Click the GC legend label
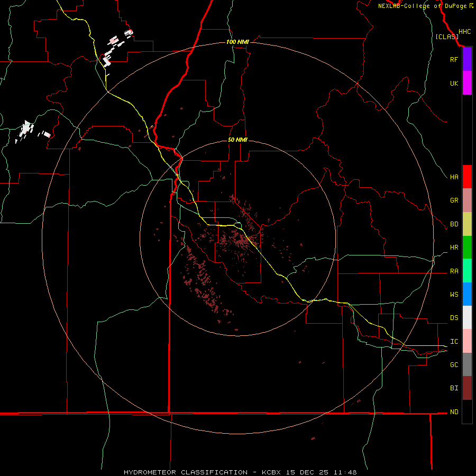 pos(454,364)
